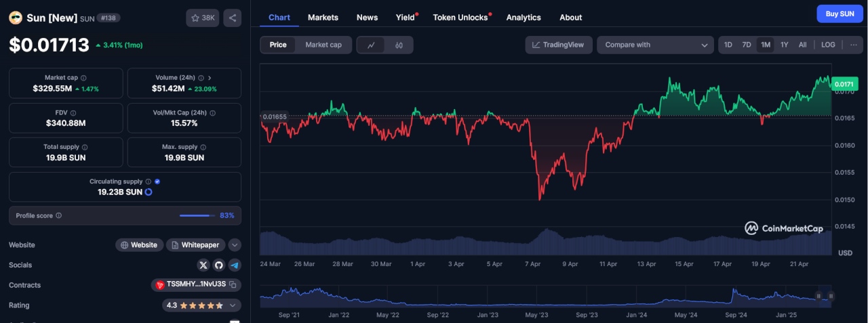Open the X (Twitter) social link
868x323 pixels.
203,265
